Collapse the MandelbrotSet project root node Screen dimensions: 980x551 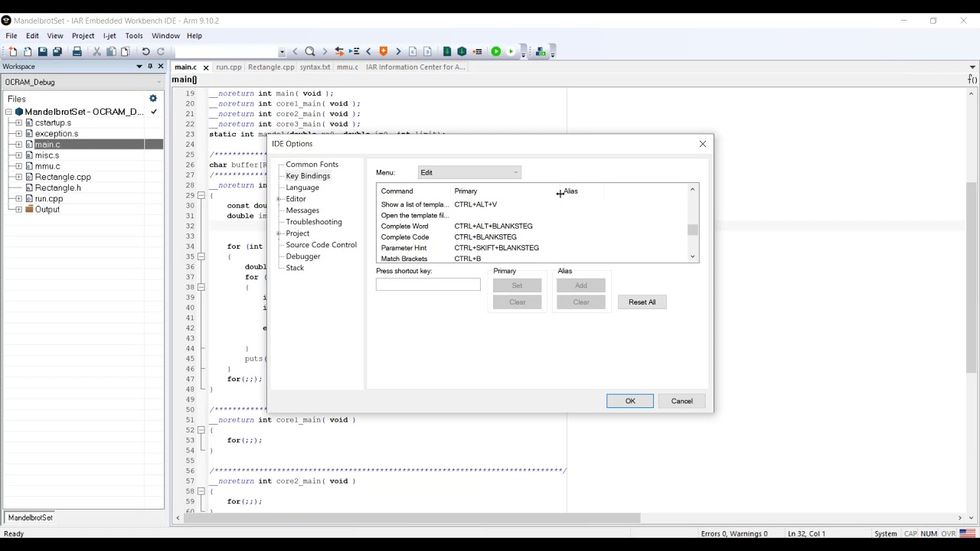(x=8, y=112)
